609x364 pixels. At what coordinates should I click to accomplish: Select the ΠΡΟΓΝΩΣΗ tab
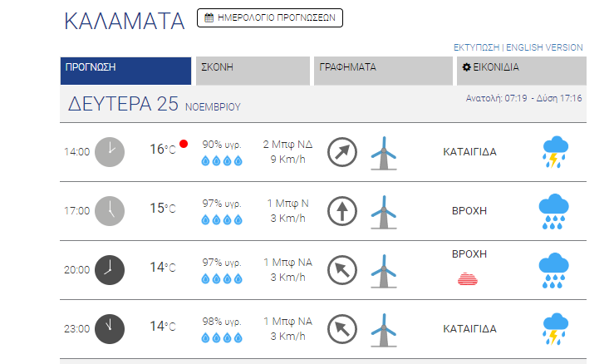tap(125, 71)
